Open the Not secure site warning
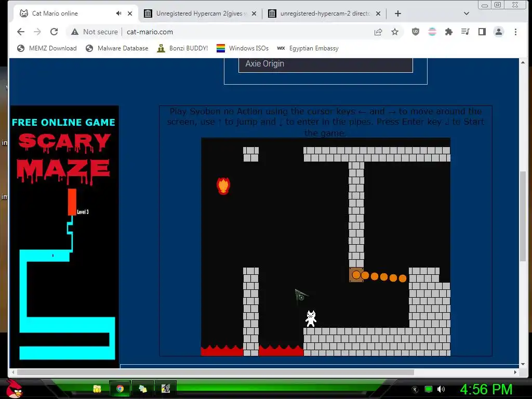The image size is (532, 399). 95,32
